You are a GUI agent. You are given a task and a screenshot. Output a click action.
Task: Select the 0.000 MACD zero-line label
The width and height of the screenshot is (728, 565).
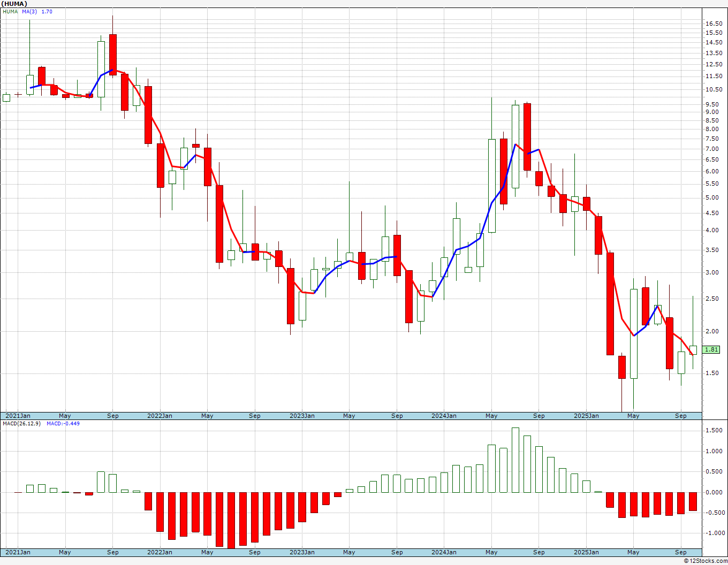pyautogui.click(x=714, y=492)
